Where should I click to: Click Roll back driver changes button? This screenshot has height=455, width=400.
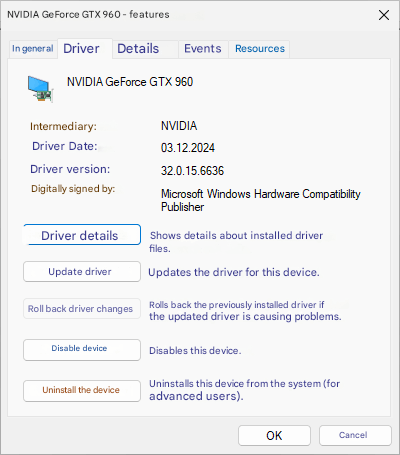(x=82, y=309)
